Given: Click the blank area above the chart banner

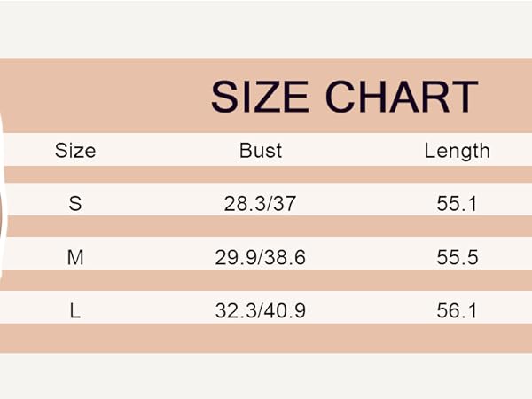Looking at the screenshot, I should 266,29.
